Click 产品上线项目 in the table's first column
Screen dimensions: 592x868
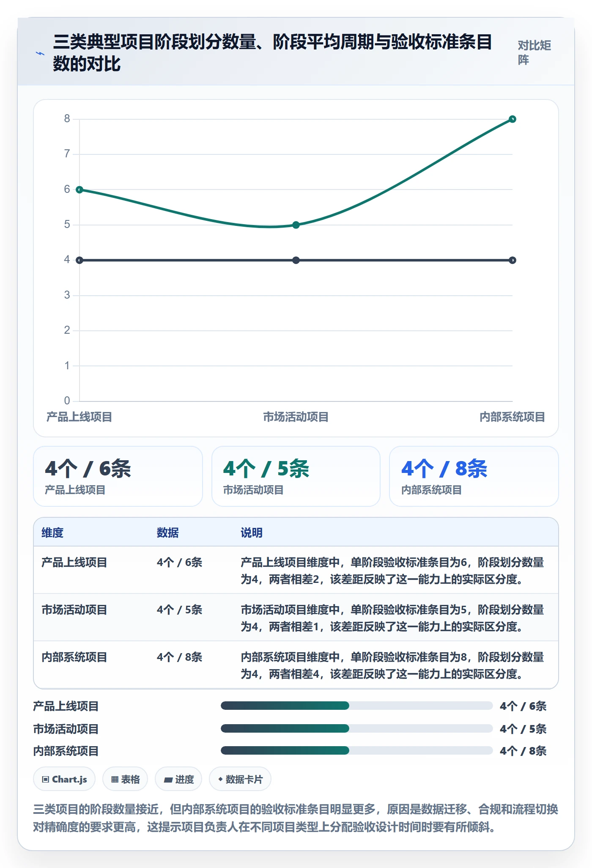pos(74,563)
